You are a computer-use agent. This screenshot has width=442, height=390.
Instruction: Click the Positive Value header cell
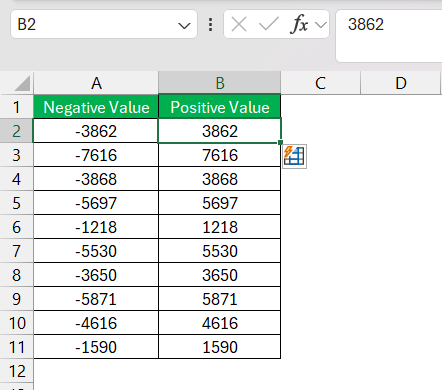[x=220, y=107]
